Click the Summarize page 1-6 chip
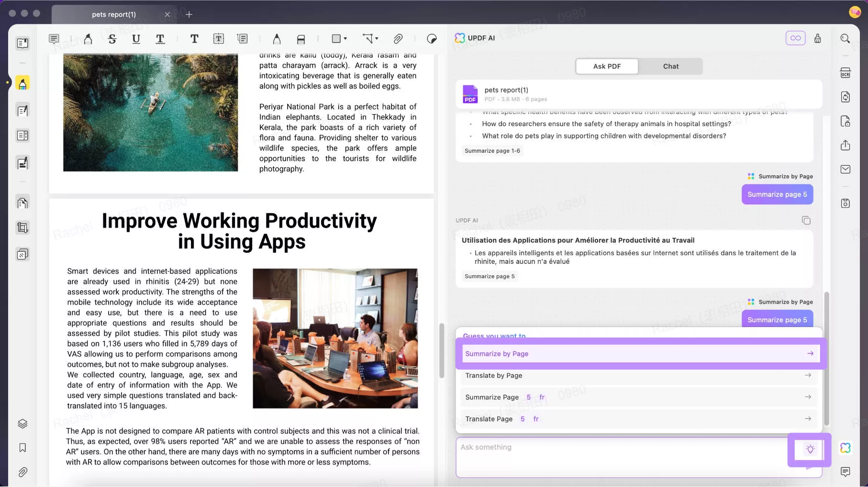Image resolution: width=868 pixels, height=487 pixels. (492, 151)
